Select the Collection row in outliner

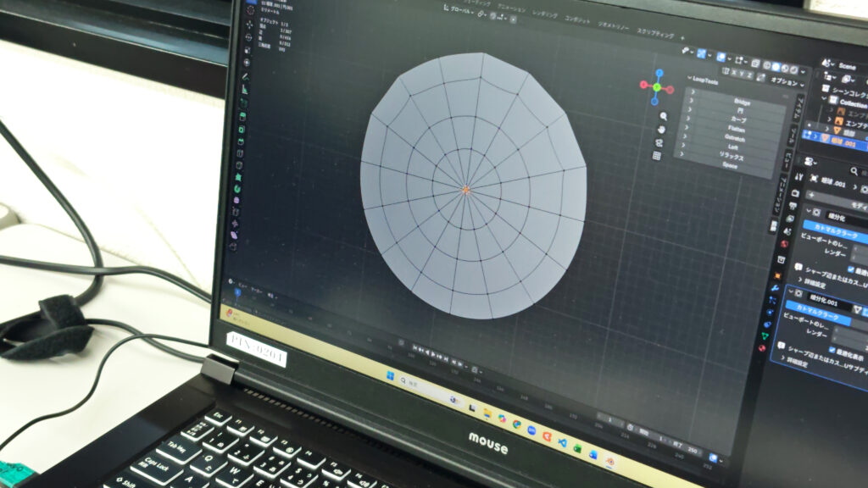847,103
